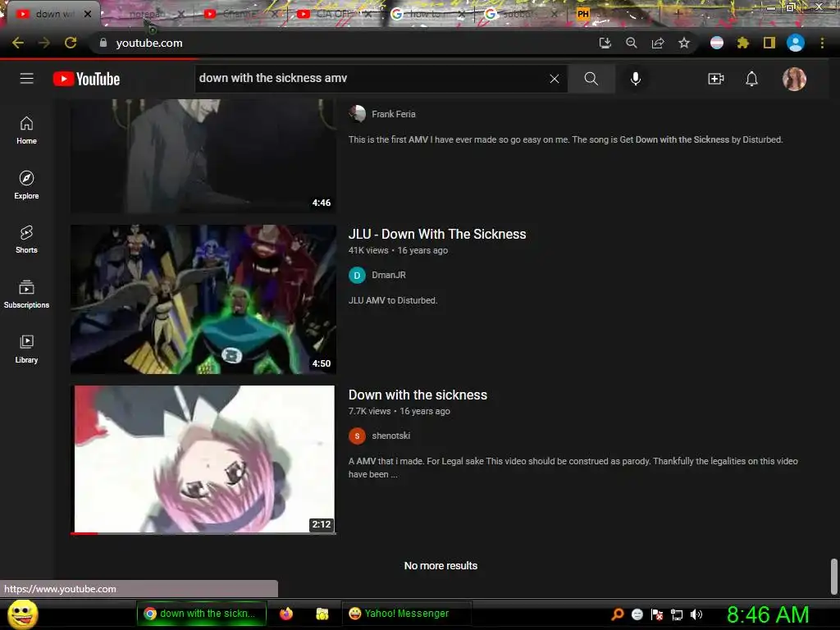Screen dimensions: 840x630
Task: Open the extensions puzzle icon
Action: 742,43
